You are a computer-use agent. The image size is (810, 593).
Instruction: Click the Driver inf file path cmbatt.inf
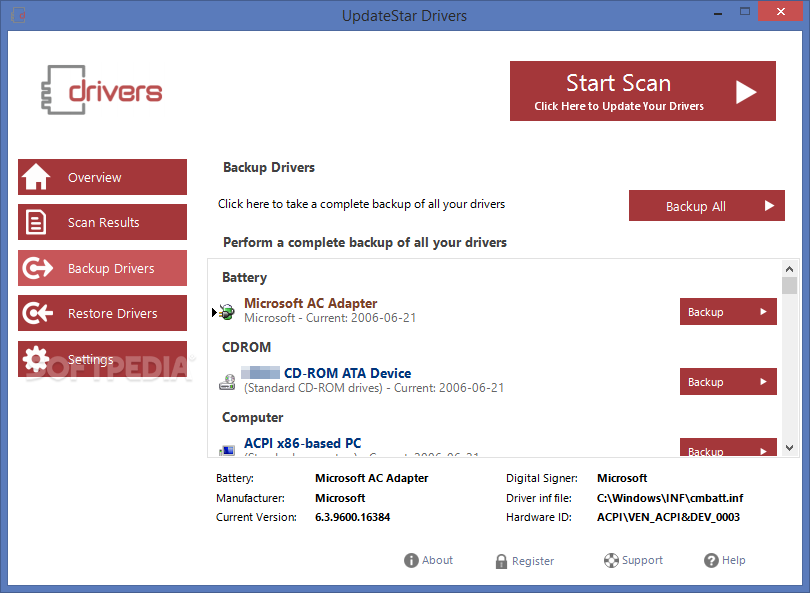click(x=670, y=498)
